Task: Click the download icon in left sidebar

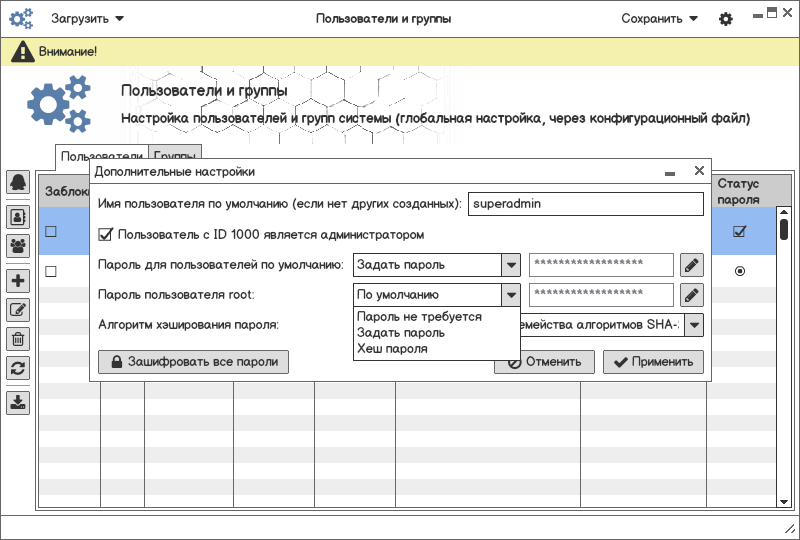Action: [18, 403]
